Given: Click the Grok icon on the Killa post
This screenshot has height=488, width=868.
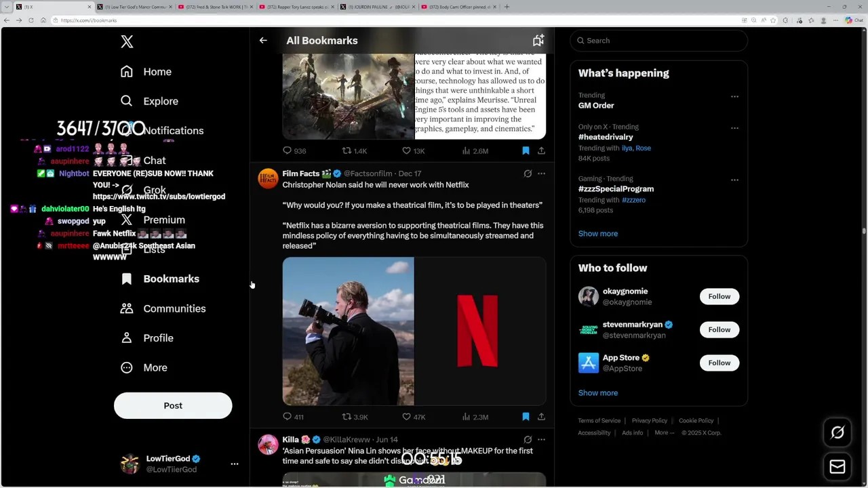Looking at the screenshot, I should click(x=528, y=440).
